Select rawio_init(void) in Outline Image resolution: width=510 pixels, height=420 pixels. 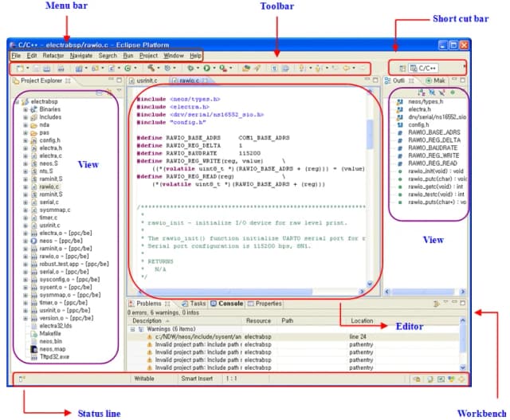pos(436,171)
